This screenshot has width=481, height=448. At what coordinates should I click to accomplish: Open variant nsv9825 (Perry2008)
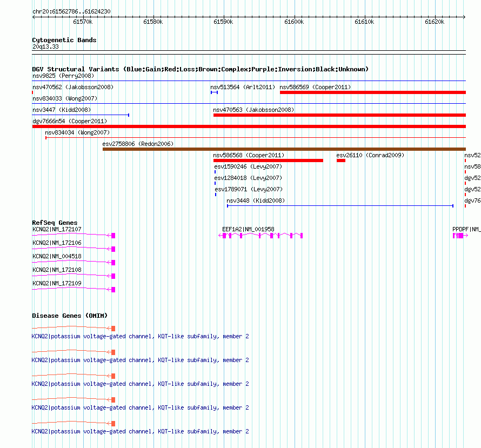tap(63, 76)
